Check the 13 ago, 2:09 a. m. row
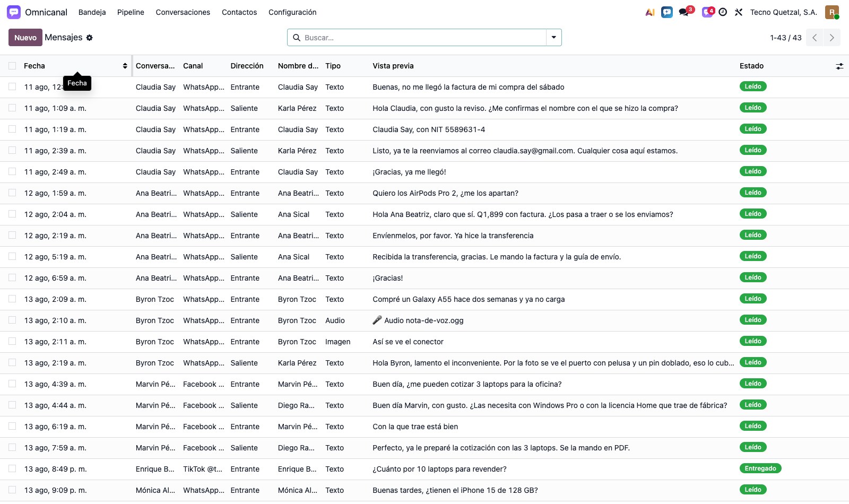The image size is (849, 504). click(x=12, y=299)
